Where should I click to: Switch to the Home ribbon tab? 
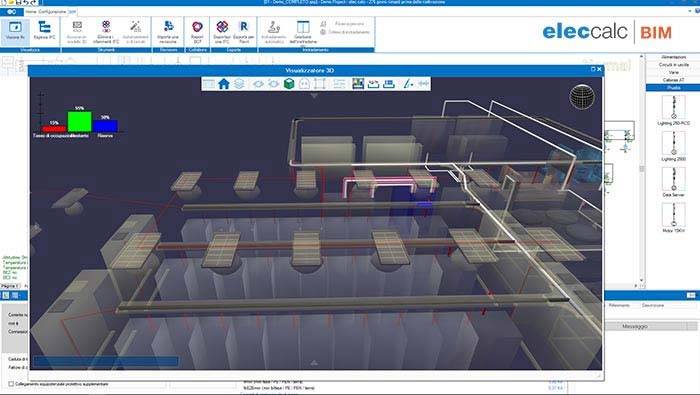30,12
